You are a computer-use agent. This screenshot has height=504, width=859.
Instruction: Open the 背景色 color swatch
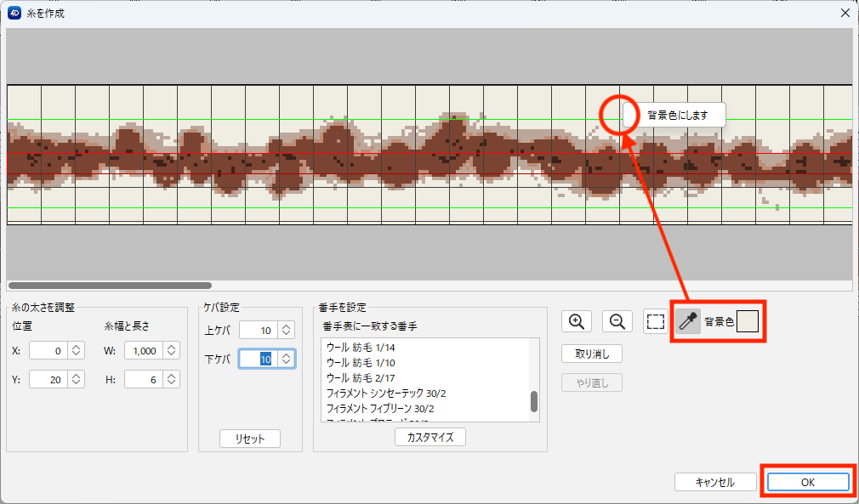pos(748,321)
